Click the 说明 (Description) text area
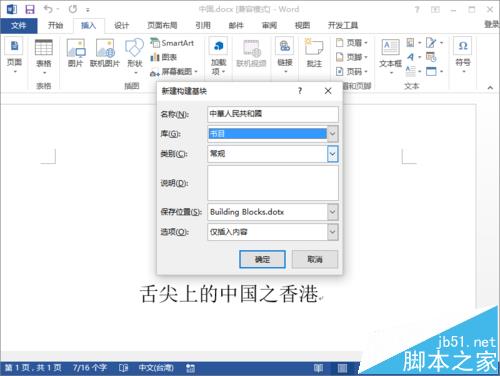500x376 pixels. (273, 183)
